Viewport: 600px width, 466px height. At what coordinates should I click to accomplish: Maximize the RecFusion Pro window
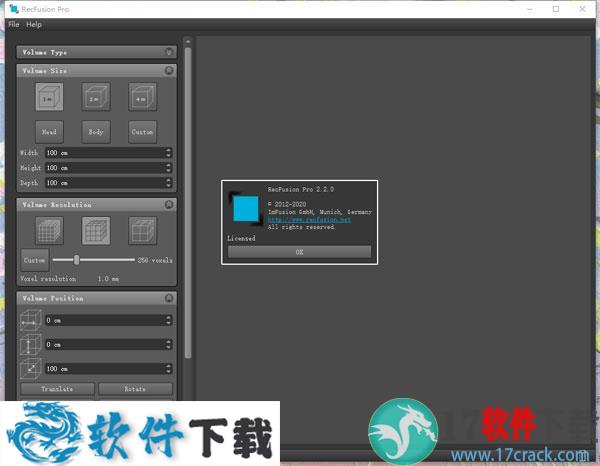[x=556, y=9]
